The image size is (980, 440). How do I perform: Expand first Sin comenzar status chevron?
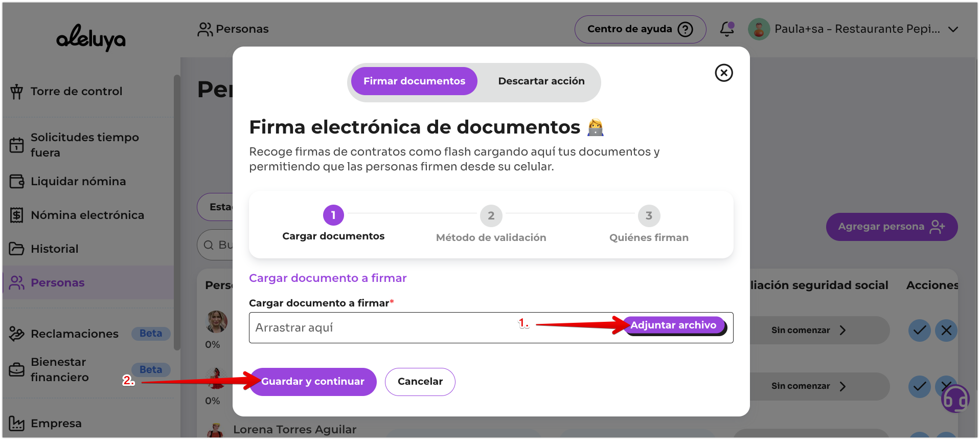point(842,331)
